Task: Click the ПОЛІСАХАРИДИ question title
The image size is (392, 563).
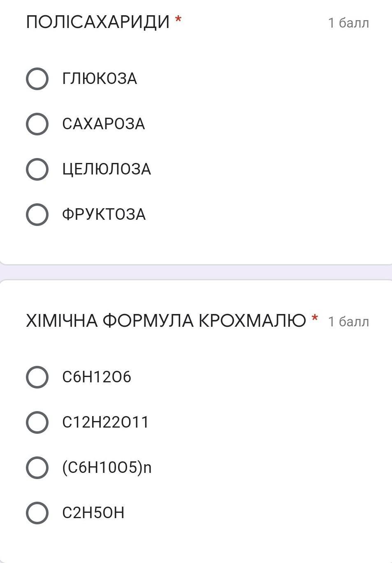Action: [98, 22]
